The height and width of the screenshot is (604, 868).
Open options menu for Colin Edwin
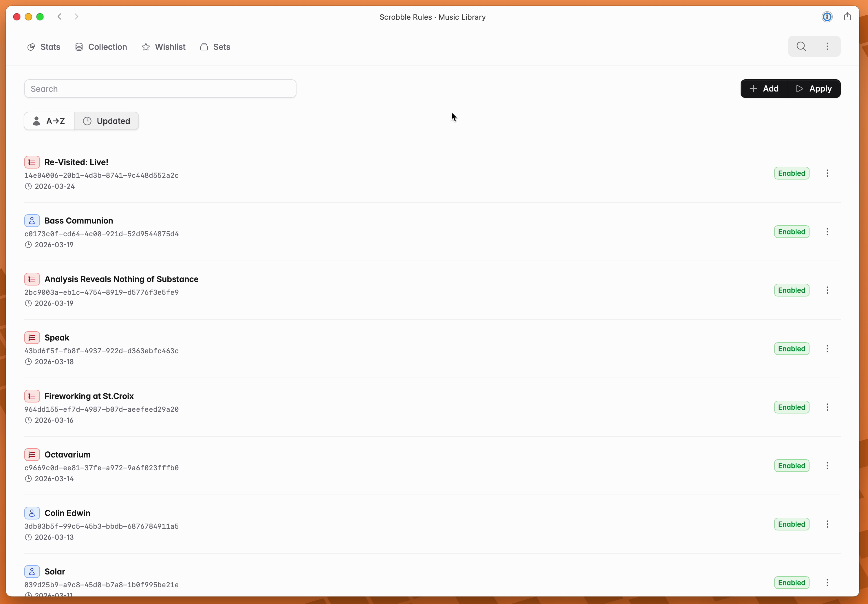pyautogui.click(x=827, y=524)
